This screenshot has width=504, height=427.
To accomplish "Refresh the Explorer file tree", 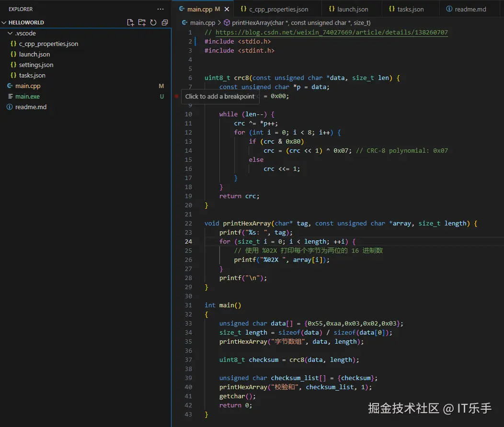I will click(153, 22).
